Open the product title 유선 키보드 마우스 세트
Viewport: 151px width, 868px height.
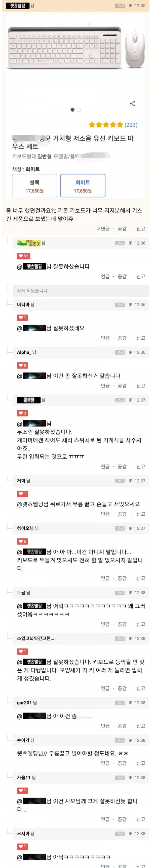click(x=73, y=142)
